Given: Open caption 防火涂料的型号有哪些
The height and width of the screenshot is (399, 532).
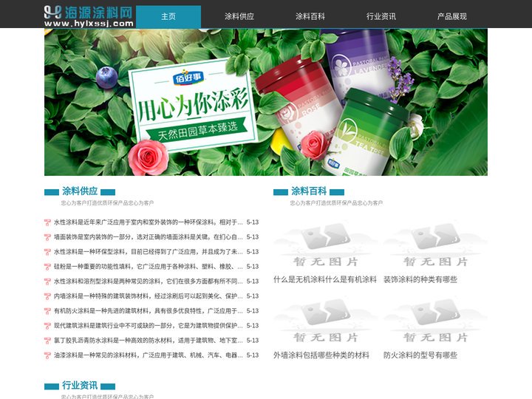Looking at the screenshot, I should [420, 355].
